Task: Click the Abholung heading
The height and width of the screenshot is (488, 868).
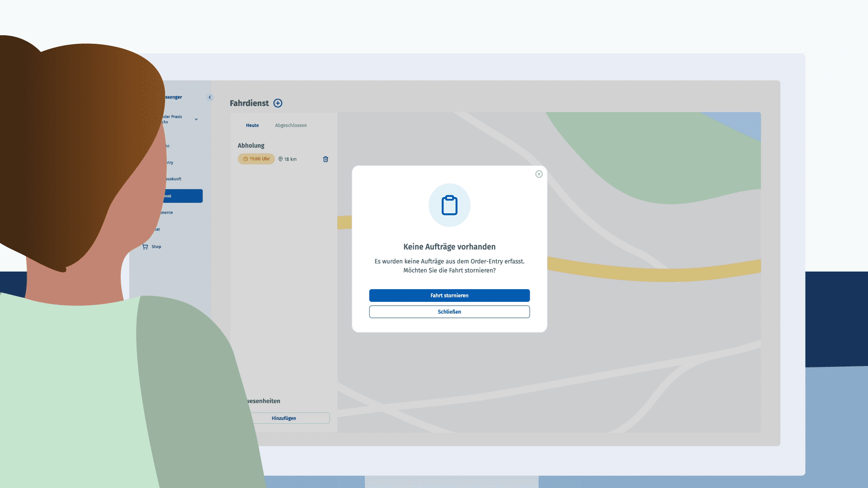Action: coord(251,145)
